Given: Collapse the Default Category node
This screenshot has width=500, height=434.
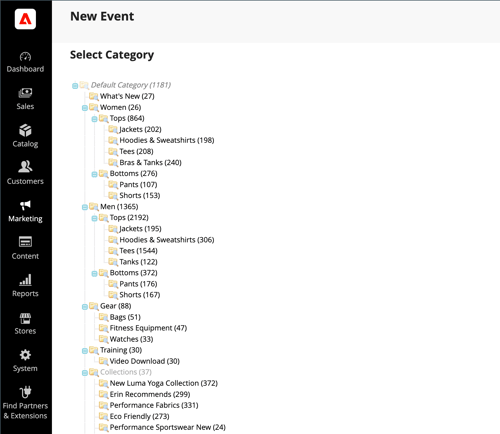Looking at the screenshot, I should (x=75, y=86).
